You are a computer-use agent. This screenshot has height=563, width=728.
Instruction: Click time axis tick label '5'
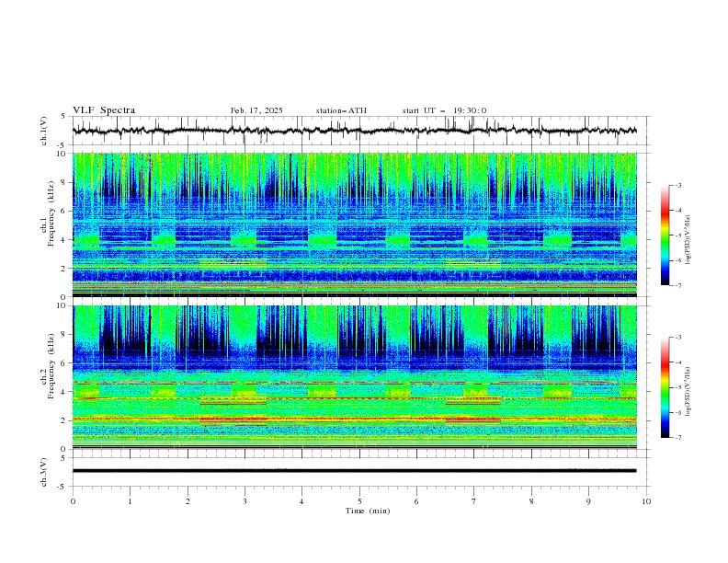[359, 501]
